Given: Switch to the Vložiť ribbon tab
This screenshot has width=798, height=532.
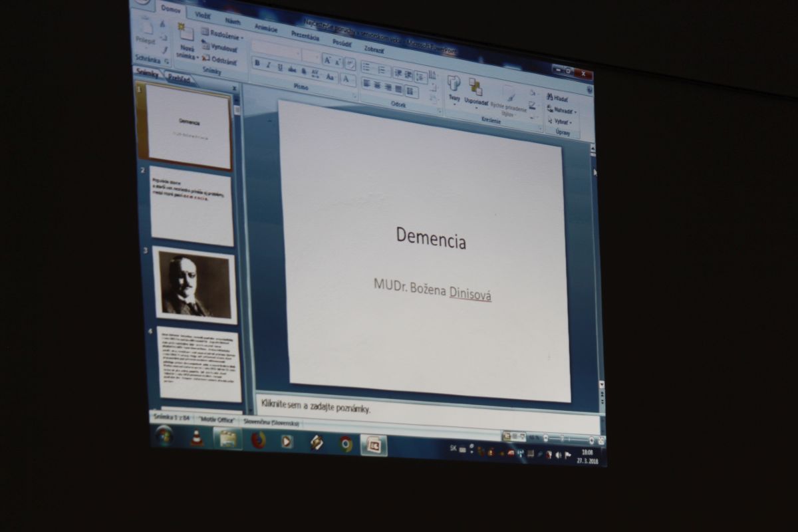Looking at the screenshot, I should [x=203, y=15].
